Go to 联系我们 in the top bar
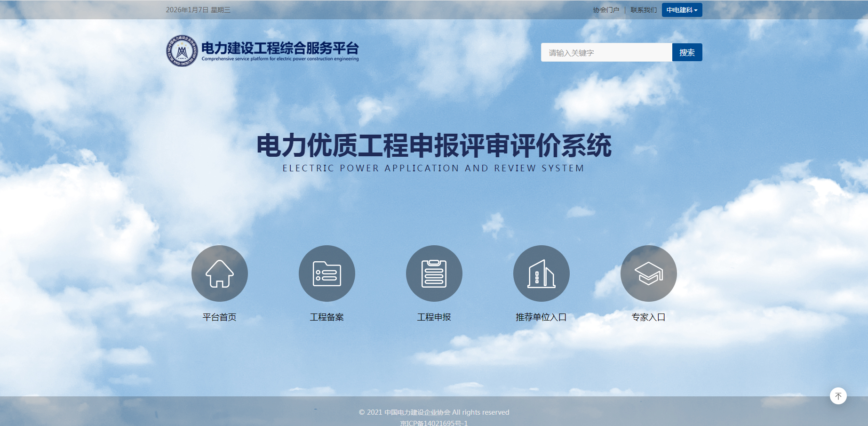Image resolution: width=868 pixels, height=426 pixels. tap(644, 10)
